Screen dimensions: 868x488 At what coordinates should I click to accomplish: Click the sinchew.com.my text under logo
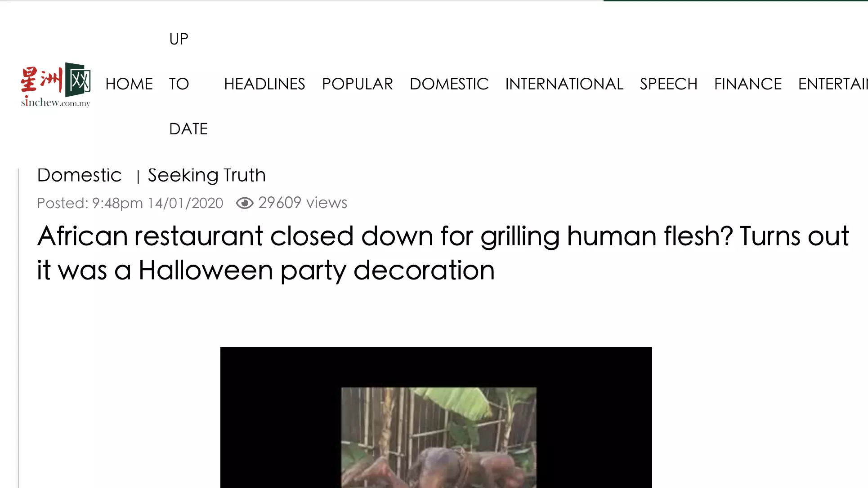point(56,102)
